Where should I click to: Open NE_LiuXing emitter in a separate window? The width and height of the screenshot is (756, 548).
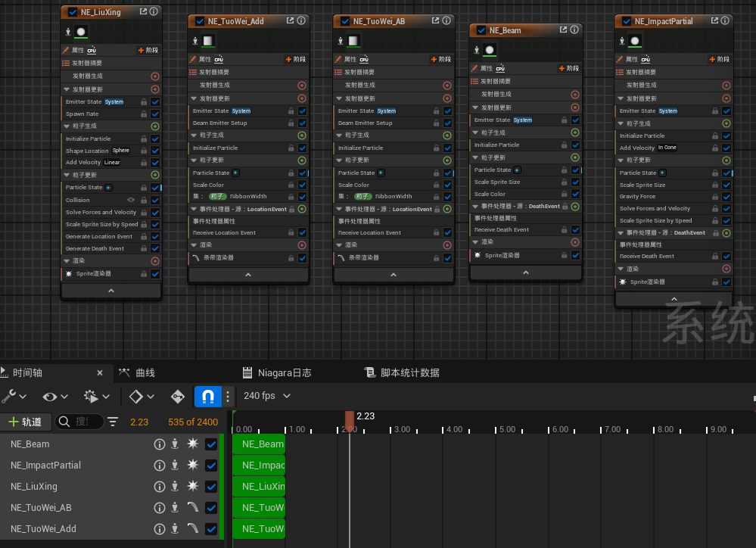pos(143,11)
